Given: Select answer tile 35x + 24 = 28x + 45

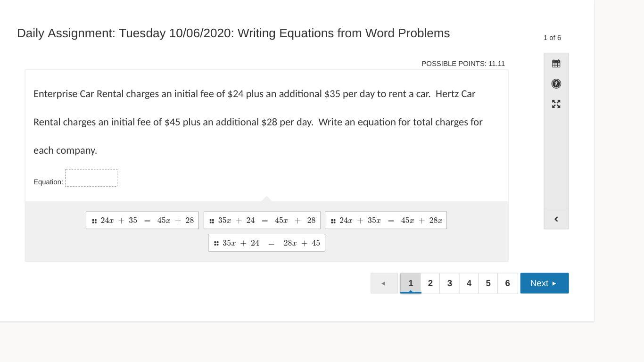Looking at the screenshot, I should tap(266, 243).
